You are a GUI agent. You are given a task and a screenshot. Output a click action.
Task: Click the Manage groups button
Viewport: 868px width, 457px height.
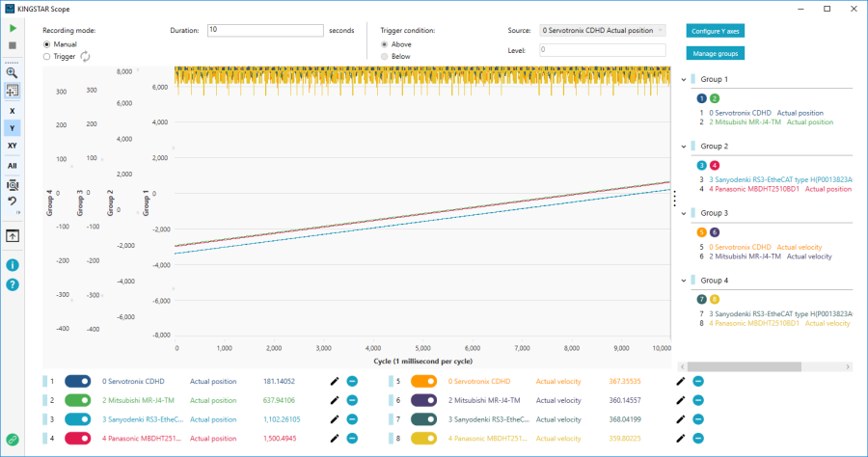[715, 53]
